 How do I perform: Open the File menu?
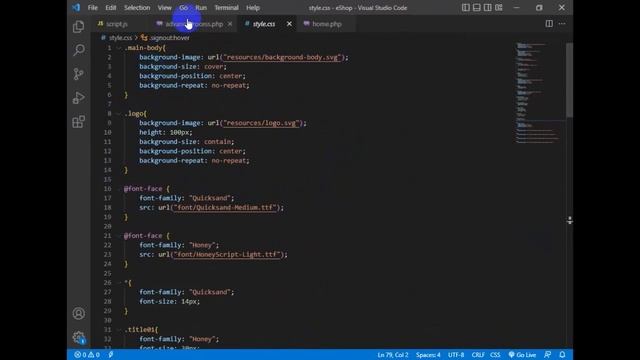click(x=93, y=8)
